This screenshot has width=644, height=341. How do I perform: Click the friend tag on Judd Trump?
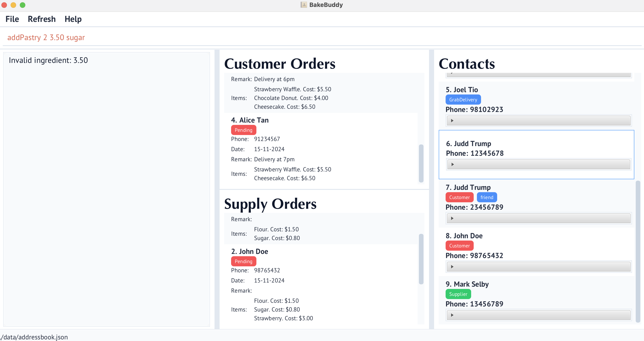[x=487, y=197]
